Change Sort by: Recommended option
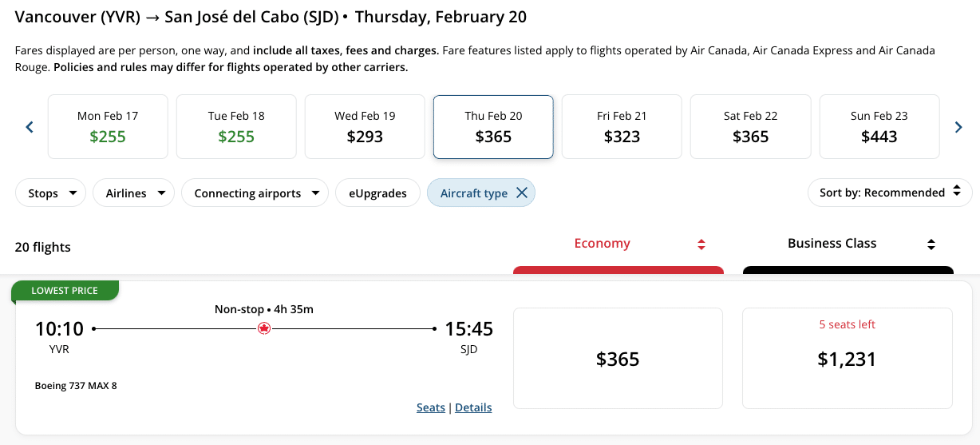The height and width of the screenshot is (445, 980). click(890, 193)
